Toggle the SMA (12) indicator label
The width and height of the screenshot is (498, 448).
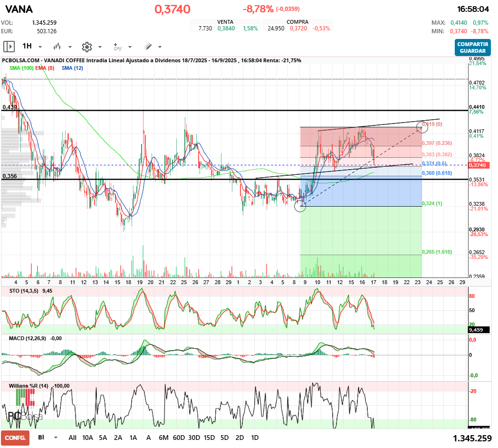[72, 68]
